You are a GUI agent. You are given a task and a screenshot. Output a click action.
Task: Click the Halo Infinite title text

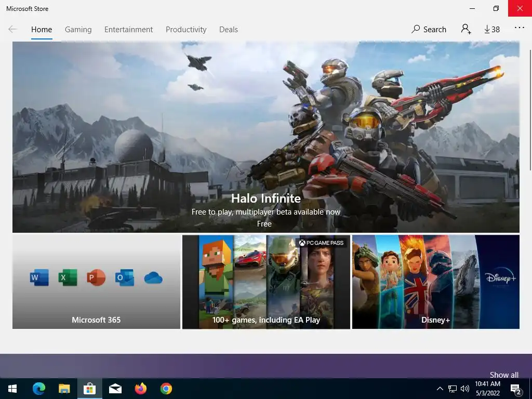click(x=265, y=198)
